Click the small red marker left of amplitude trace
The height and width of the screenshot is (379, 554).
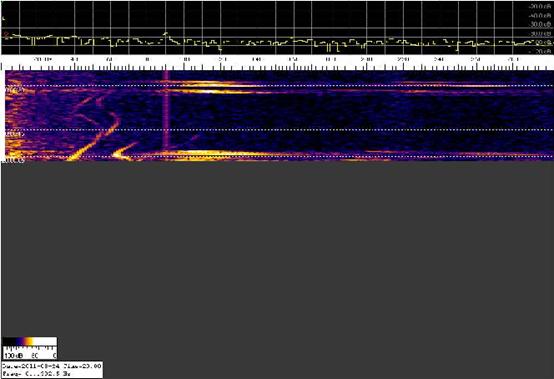click(x=6, y=34)
